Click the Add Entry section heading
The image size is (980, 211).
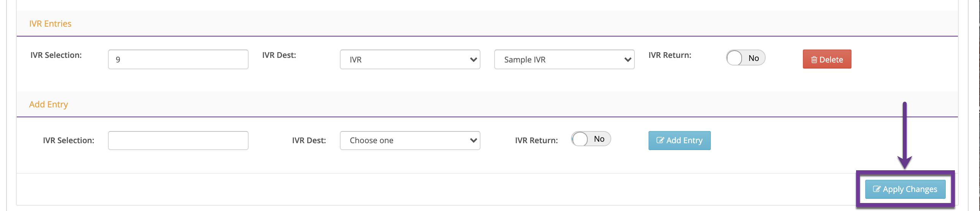tap(48, 104)
